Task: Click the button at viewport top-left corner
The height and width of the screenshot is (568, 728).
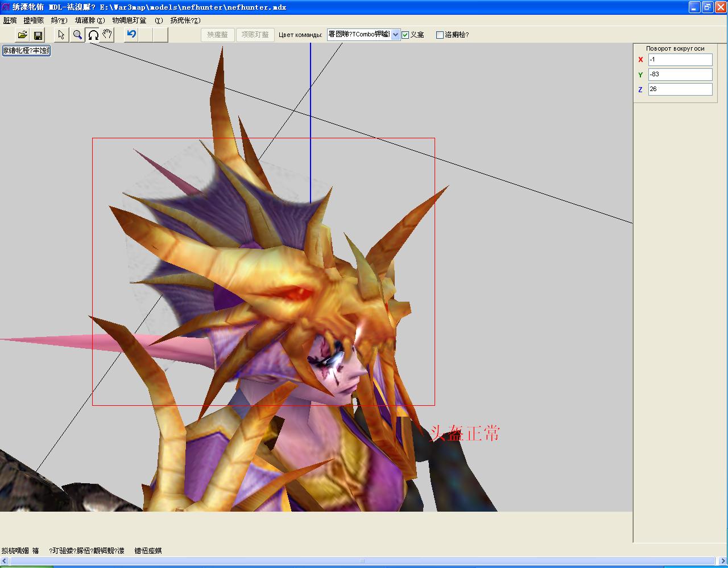Action: [26, 51]
